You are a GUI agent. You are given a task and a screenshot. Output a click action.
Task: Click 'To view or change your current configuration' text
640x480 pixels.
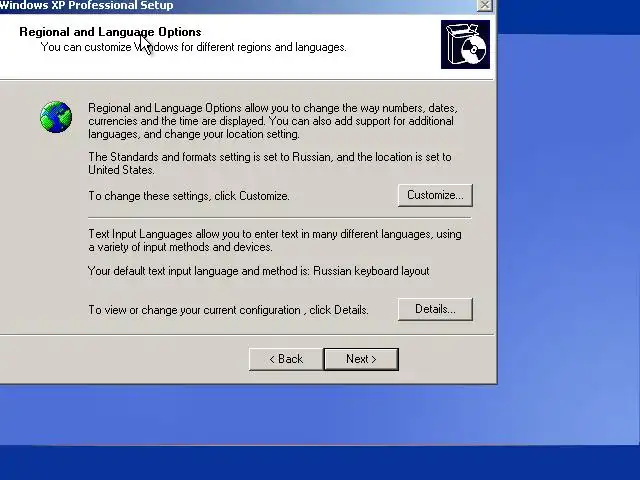click(229, 310)
